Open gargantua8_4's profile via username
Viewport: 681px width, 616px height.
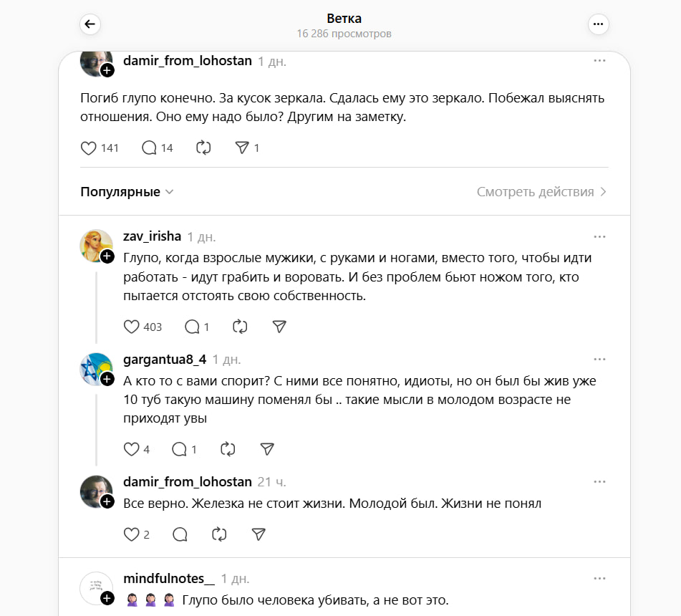pos(165,360)
